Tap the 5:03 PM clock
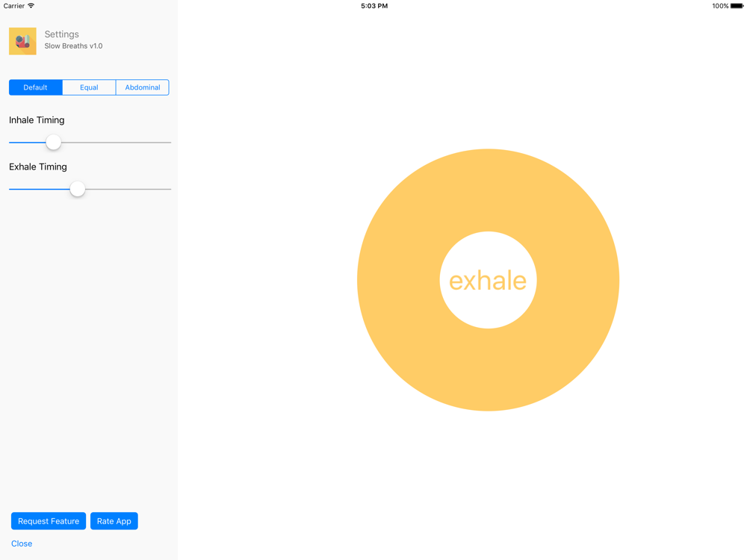The image size is (747, 560). [x=374, y=6]
